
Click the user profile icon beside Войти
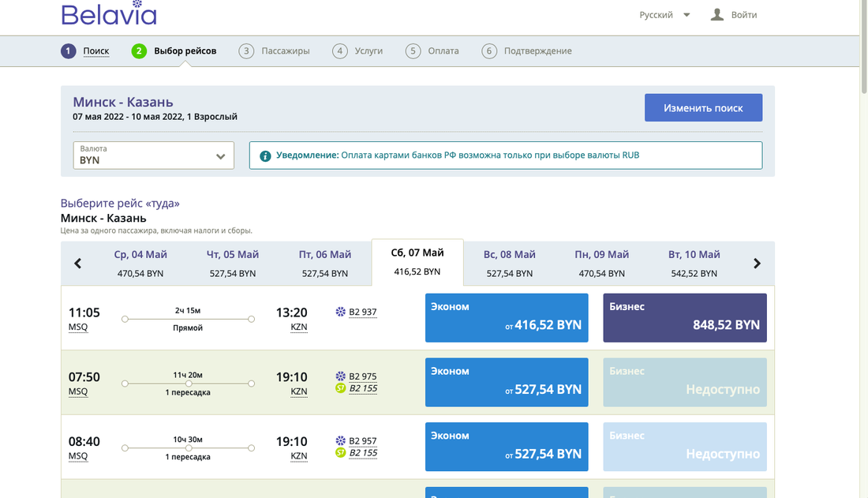(x=716, y=14)
